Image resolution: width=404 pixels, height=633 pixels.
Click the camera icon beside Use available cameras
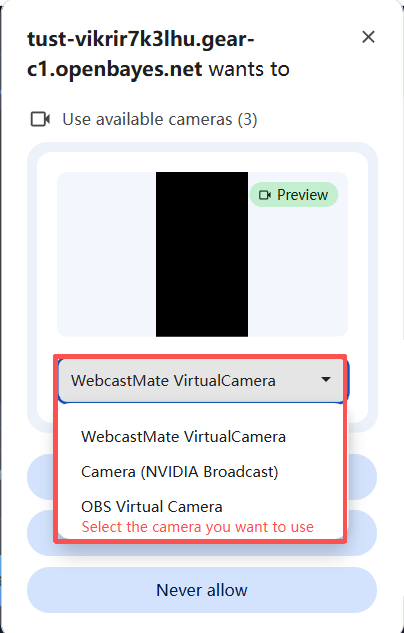[40, 119]
